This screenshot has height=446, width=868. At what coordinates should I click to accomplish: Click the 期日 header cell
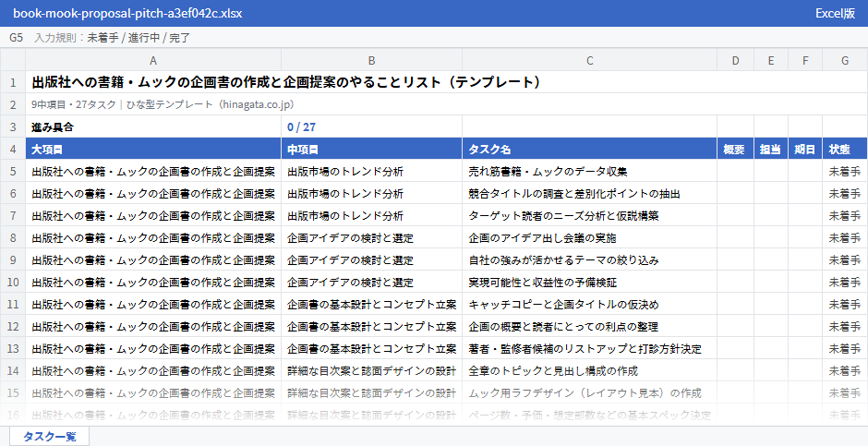coord(805,149)
